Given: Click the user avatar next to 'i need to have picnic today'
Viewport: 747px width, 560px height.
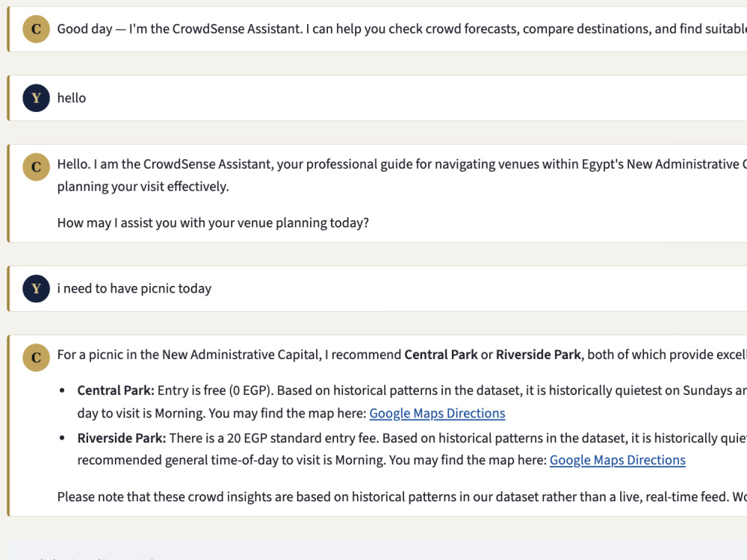Looking at the screenshot, I should point(36,288).
